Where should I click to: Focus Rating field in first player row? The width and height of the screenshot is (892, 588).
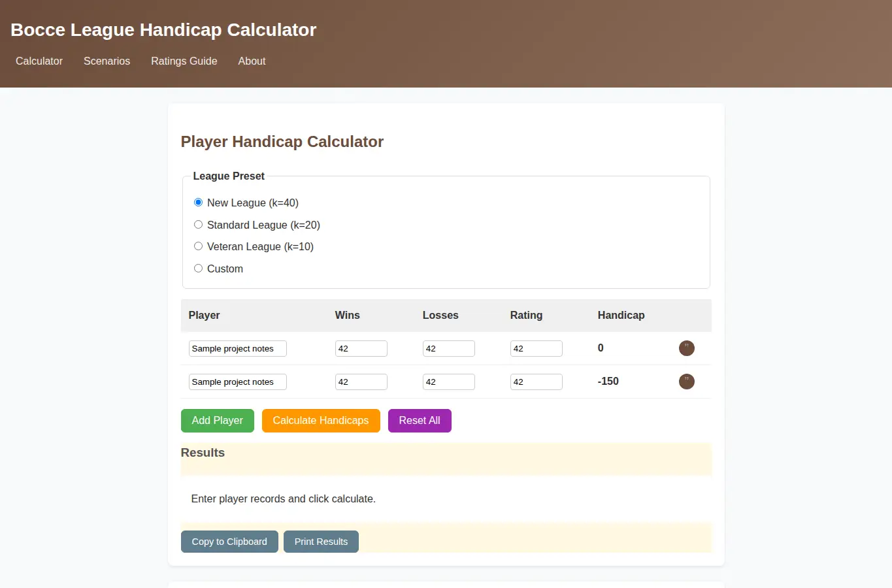(537, 349)
